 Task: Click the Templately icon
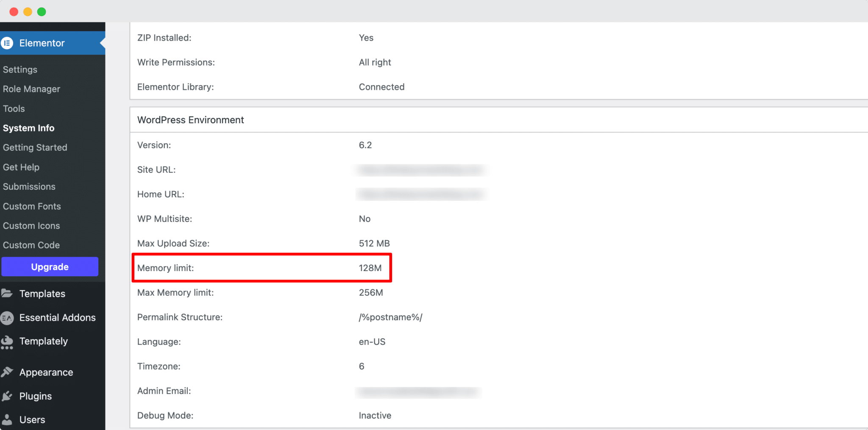(7, 341)
